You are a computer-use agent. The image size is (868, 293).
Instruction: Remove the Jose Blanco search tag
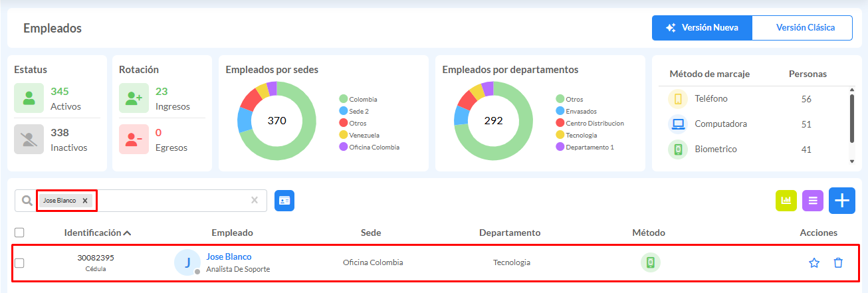tap(85, 201)
